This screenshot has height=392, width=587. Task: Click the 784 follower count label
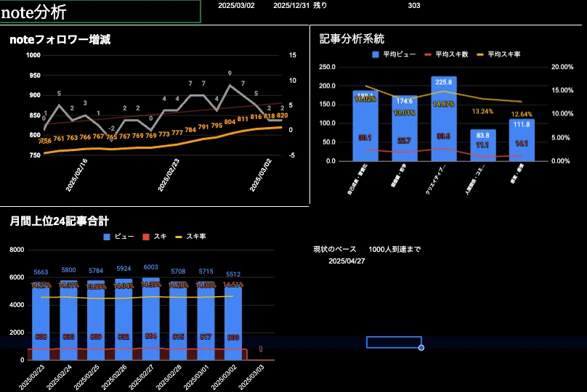coord(190,130)
